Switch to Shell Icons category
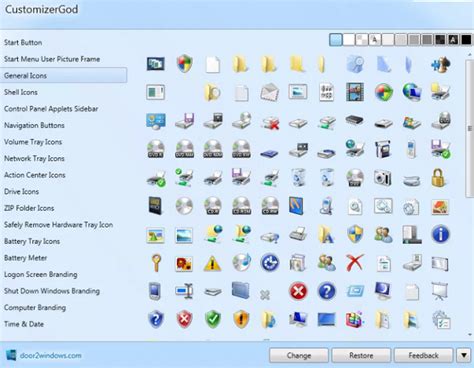The width and height of the screenshot is (474, 368). (x=21, y=92)
